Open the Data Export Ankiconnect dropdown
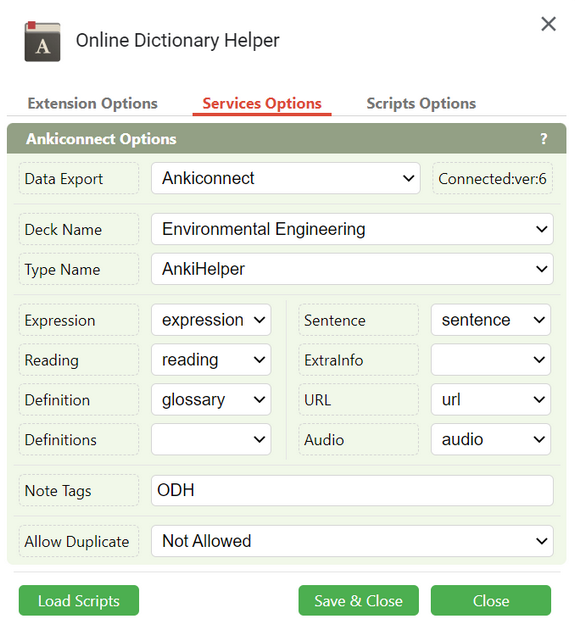This screenshot has height=625, width=575. [286, 178]
